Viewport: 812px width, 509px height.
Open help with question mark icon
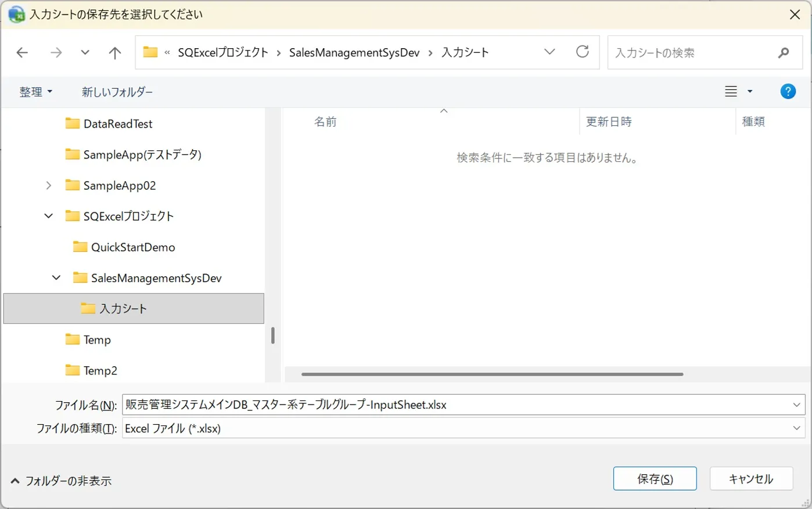pyautogui.click(x=788, y=91)
